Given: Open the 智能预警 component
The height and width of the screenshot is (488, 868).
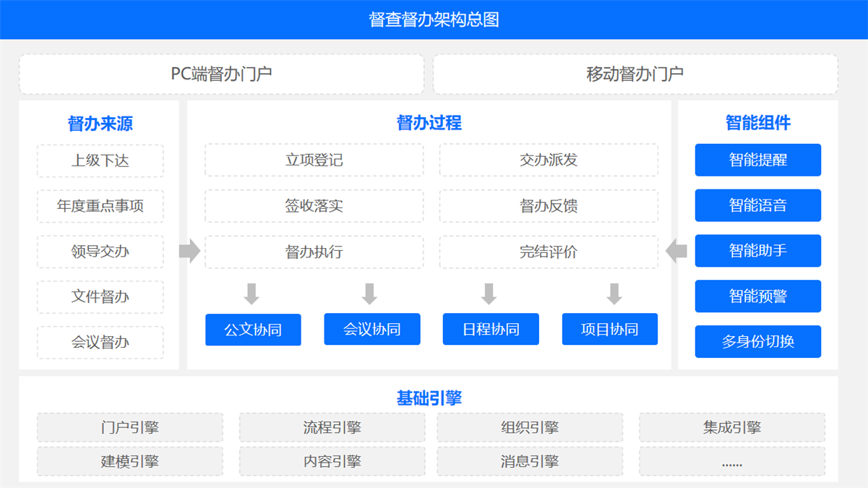Looking at the screenshot, I should pyautogui.click(x=757, y=296).
